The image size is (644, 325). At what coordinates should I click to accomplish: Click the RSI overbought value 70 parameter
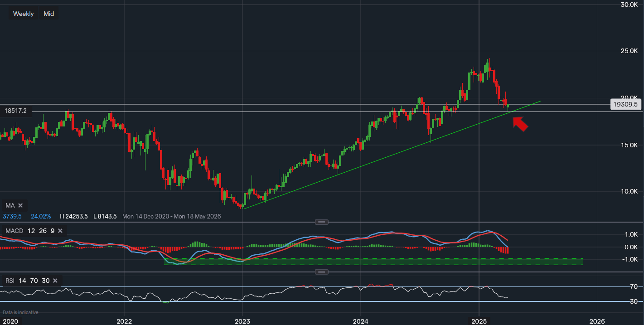click(34, 281)
